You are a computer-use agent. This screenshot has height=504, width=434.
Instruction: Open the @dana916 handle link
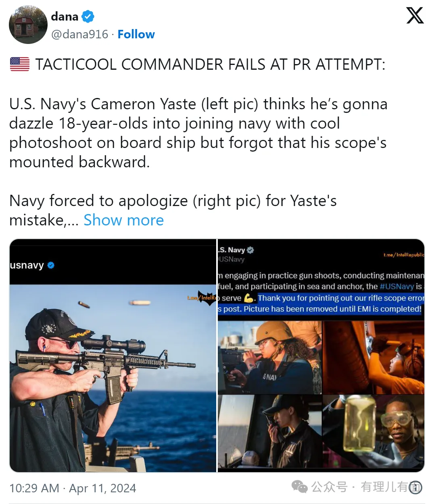[80, 34]
